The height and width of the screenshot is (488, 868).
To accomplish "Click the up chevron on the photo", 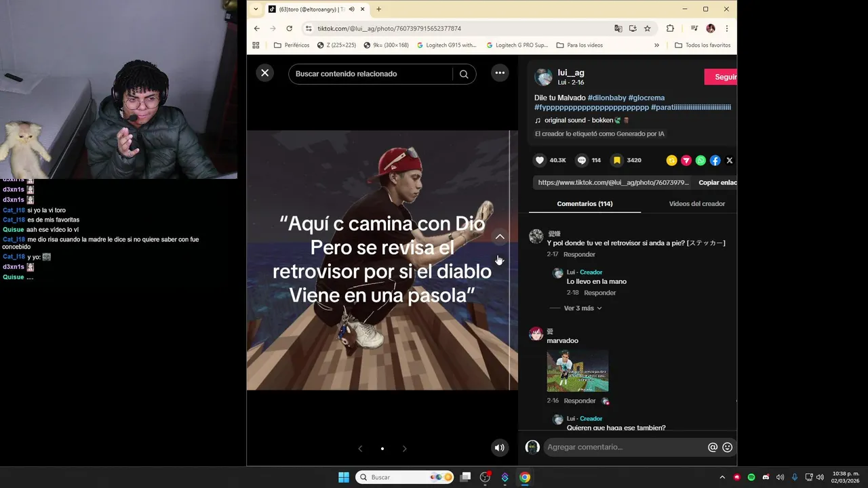I will pyautogui.click(x=500, y=237).
